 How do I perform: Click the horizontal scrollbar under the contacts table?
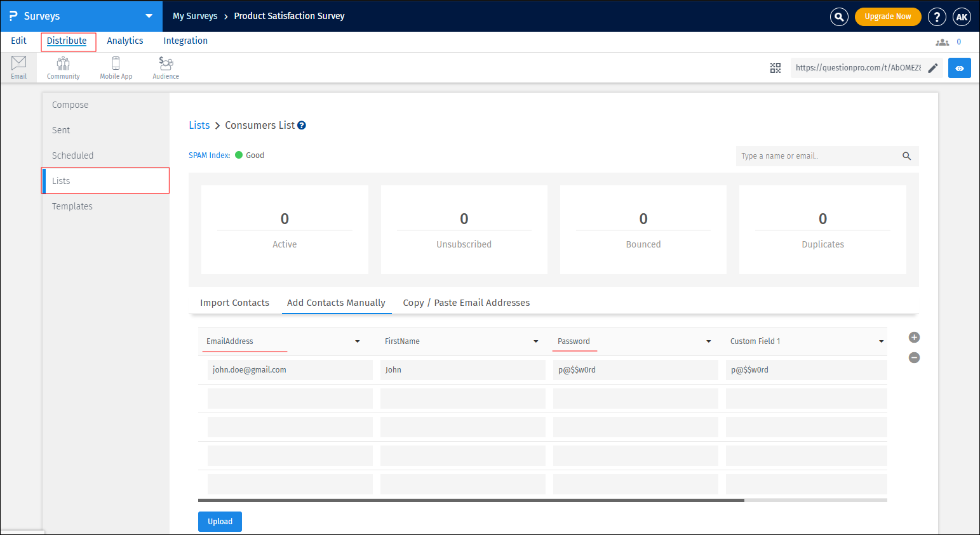pyautogui.click(x=471, y=500)
